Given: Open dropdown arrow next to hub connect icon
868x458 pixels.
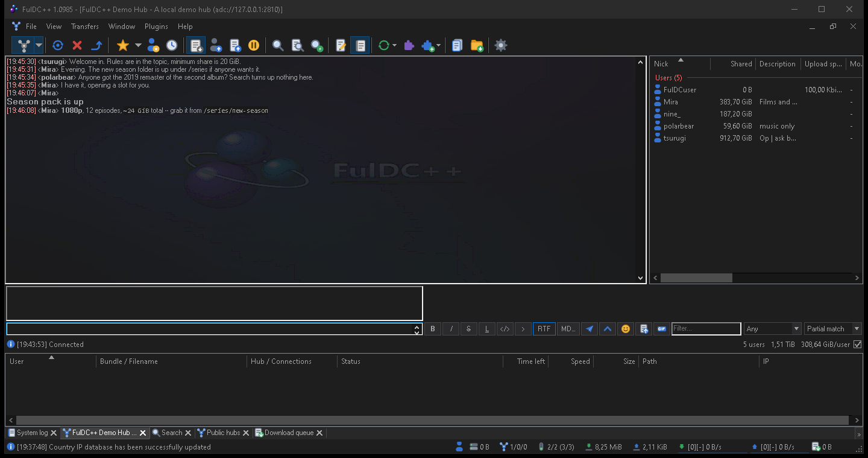Looking at the screenshot, I should [x=39, y=45].
